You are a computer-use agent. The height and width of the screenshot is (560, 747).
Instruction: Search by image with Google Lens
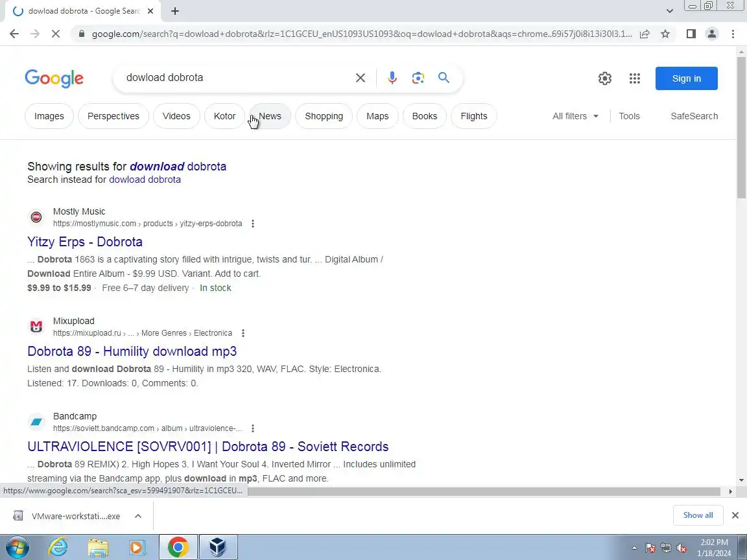click(x=418, y=78)
